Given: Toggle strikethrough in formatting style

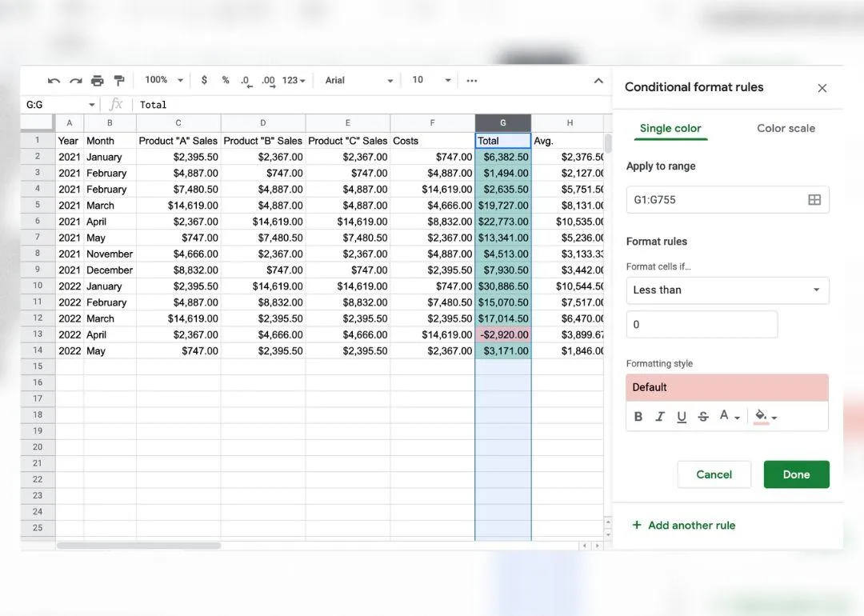Looking at the screenshot, I should point(702,417).
